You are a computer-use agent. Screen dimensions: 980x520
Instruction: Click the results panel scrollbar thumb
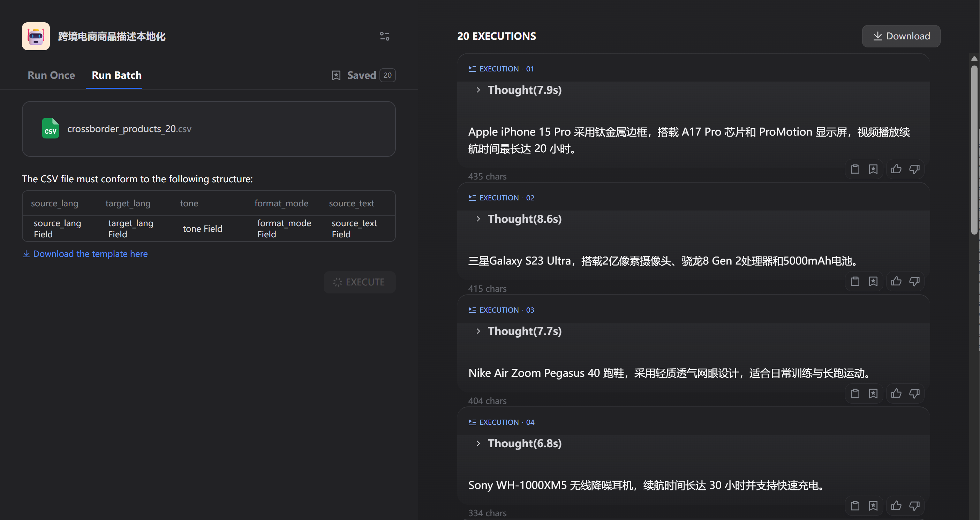[974, 150]
